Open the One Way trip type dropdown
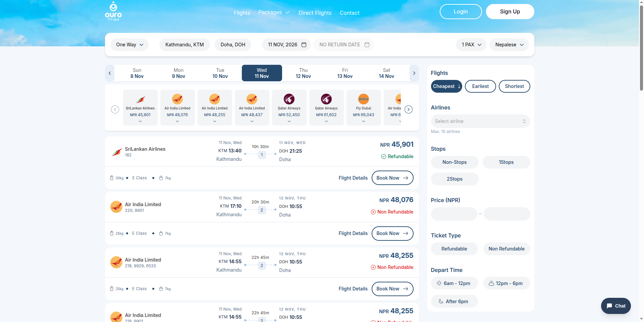 click(129, 45)
